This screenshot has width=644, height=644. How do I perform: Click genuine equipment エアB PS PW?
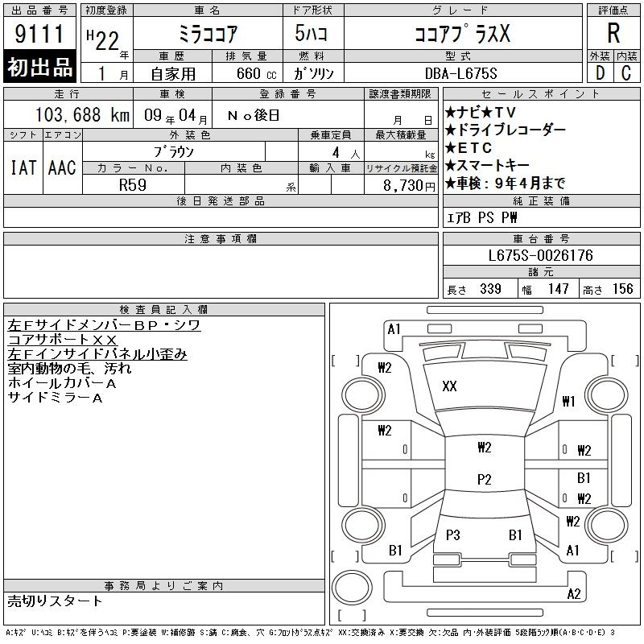coord(481,217)
